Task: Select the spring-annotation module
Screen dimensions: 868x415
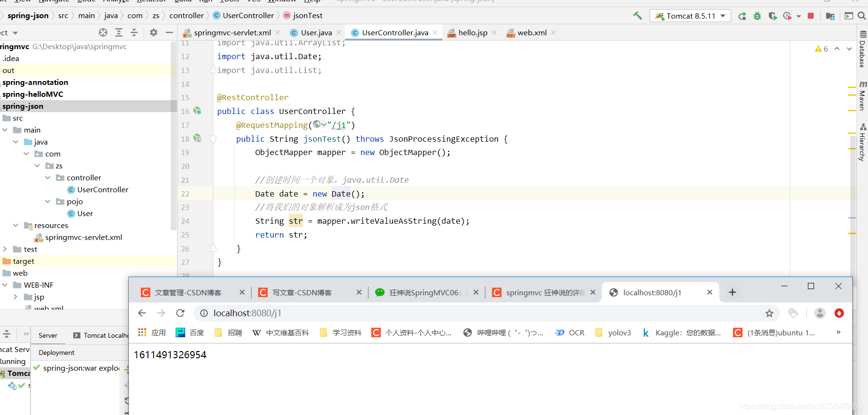Action: 35,82
